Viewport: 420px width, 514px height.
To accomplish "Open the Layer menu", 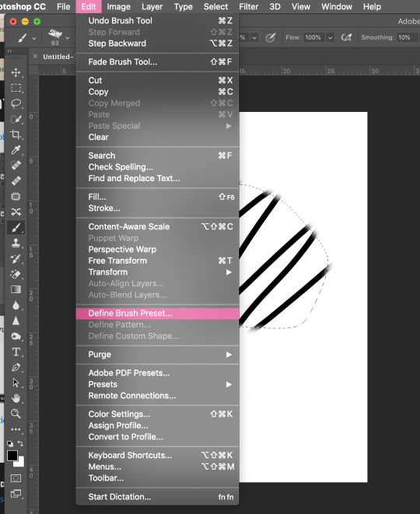I will click(152, 6).
